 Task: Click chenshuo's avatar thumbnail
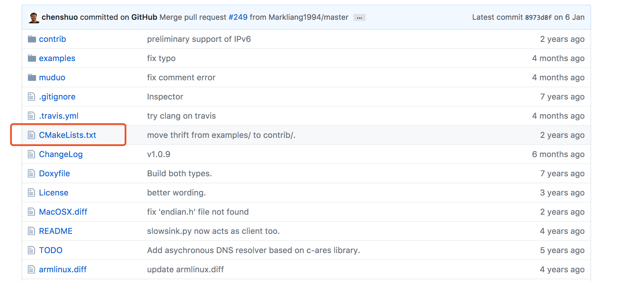pyautogui.click(x=34, y=17)
